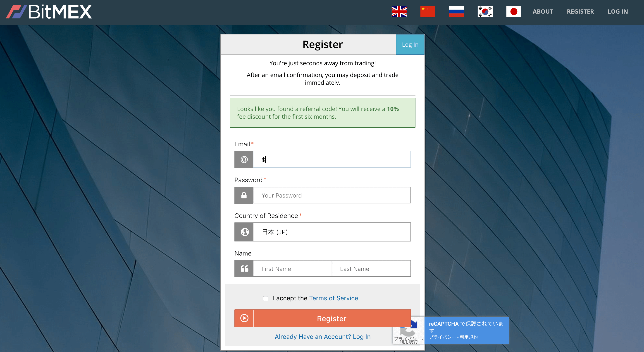Switch language using the UK flag

point(399,12)
